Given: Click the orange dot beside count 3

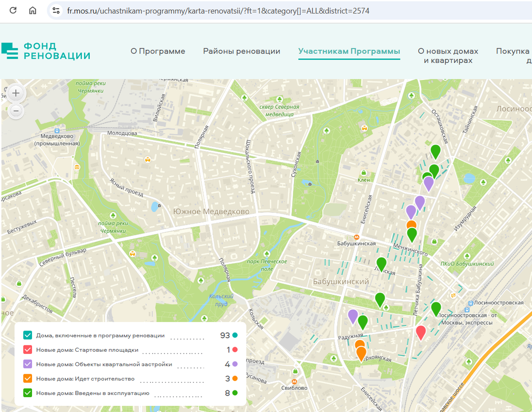Looking at the screenshot, I should point(235,379).
